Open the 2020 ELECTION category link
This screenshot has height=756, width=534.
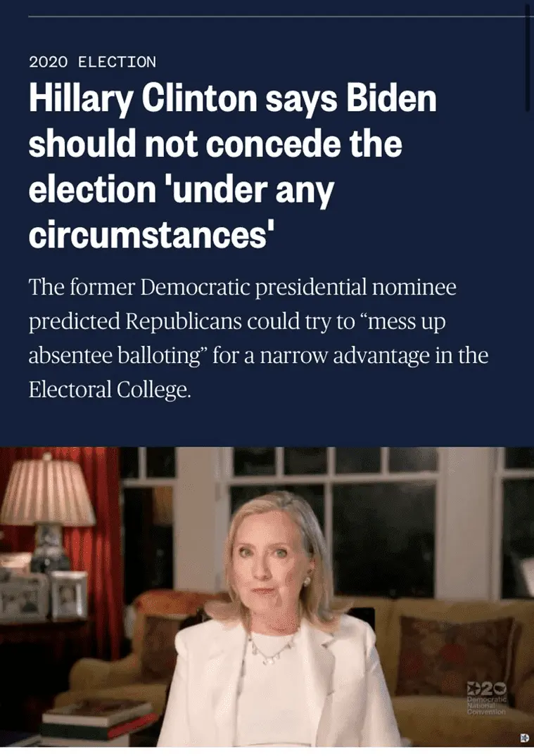click(93, 62)
